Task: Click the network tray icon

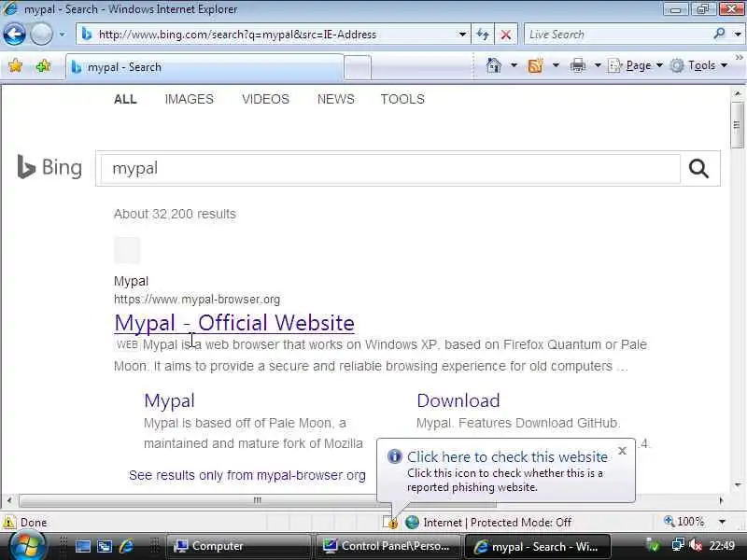Action: (x=678, y=545)
